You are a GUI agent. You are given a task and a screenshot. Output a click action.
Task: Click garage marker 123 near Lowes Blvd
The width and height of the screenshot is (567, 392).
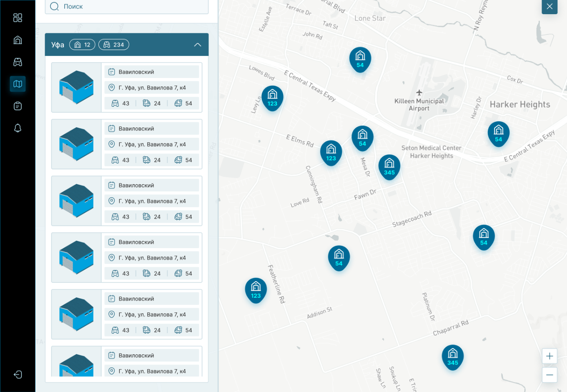[x=272, y=98]
